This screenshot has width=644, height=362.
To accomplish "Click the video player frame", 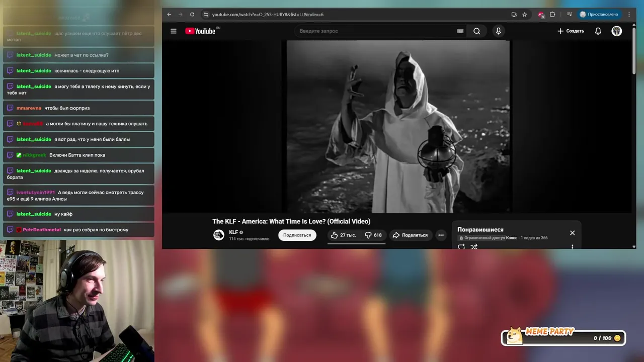I will tap(398, 127).
